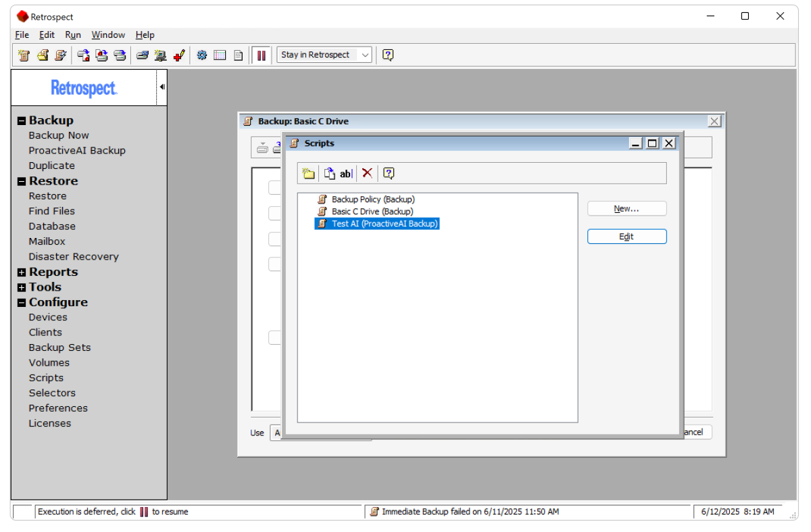Open the Edit menu
Screen dimensions: 811x532
pos(47,35)
